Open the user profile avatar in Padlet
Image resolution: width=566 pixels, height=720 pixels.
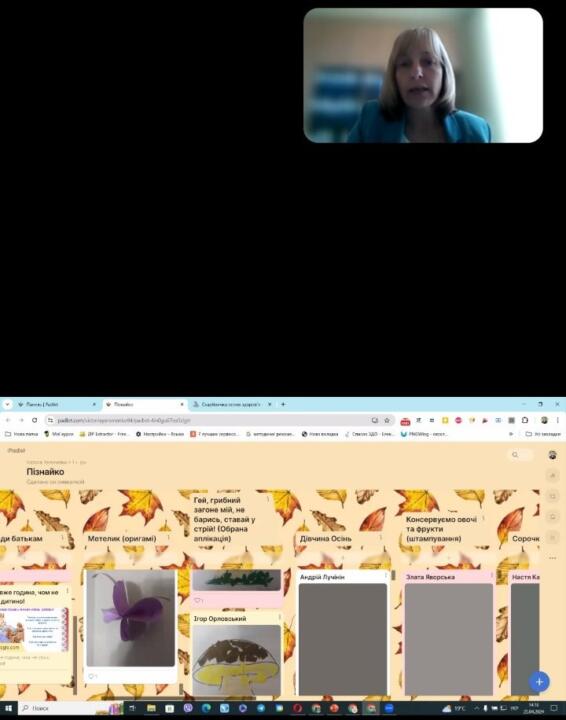point(552,455)
